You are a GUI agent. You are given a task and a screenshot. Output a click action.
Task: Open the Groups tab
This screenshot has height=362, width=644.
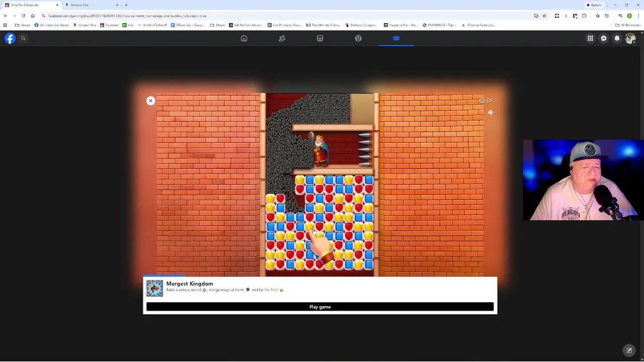tap(358, 38)
